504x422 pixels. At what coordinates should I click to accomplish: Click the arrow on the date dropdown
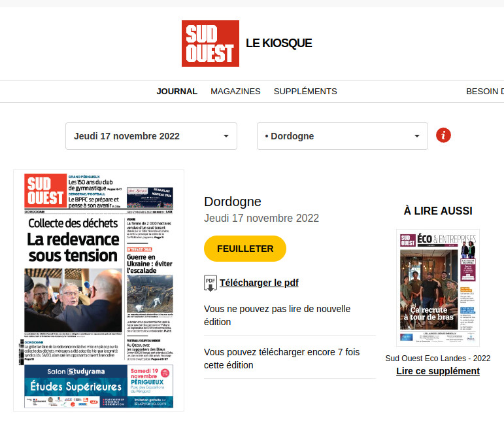tap(226, 136)
